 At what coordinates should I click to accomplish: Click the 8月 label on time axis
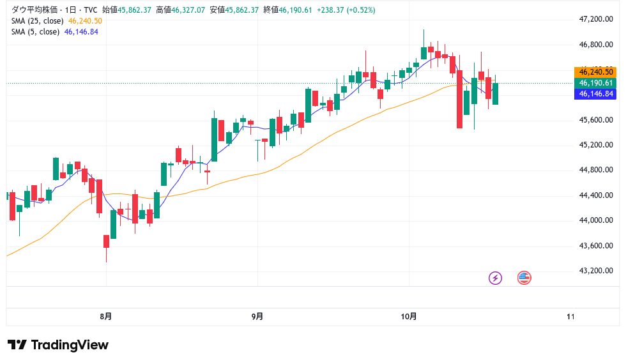pyautogui.click(x=106, y=316)
